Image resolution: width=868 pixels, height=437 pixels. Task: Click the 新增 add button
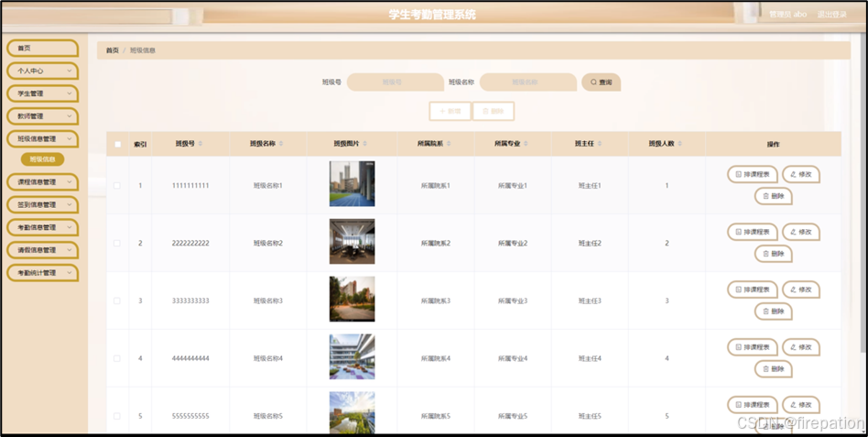[450, 112]
